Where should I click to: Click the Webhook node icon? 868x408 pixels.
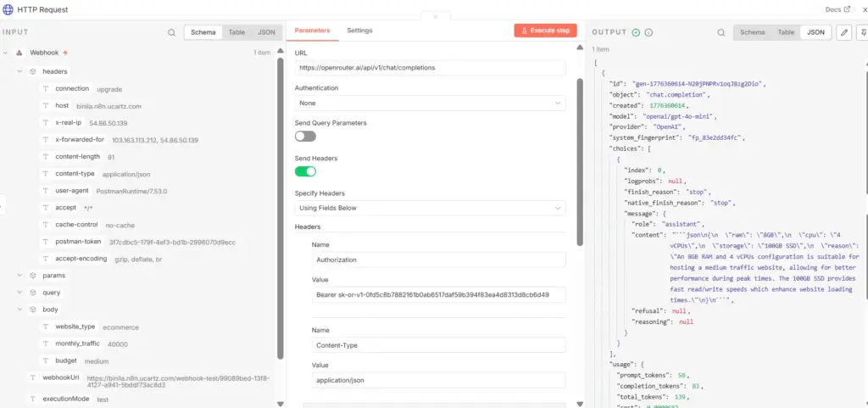pyautogui.click(x=19, y=53)
